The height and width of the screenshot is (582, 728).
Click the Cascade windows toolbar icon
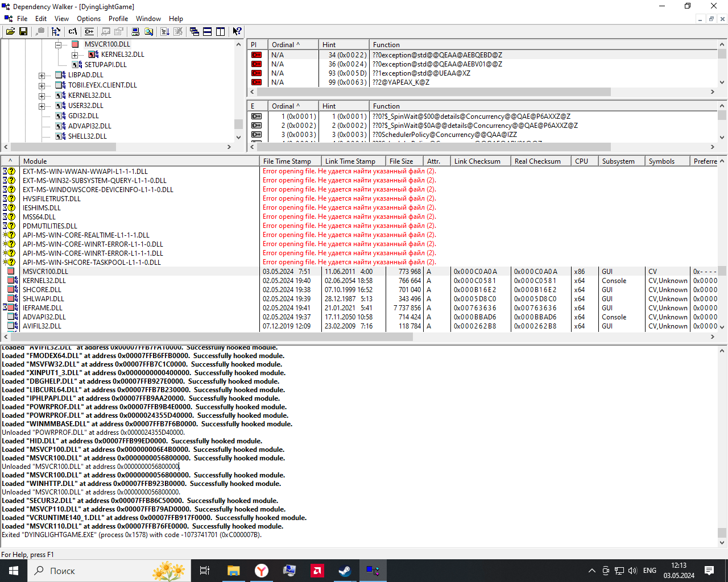tap(195, 31)
